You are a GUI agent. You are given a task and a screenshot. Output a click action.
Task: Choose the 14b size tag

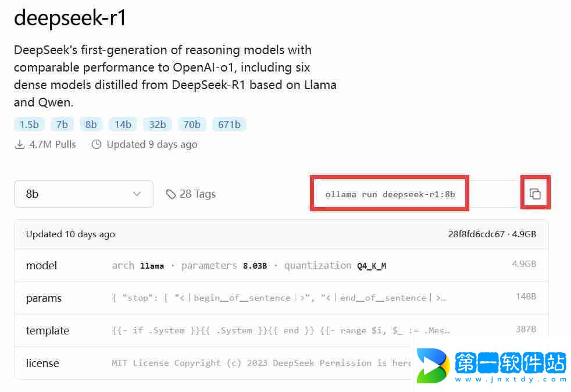coord(123,124)
